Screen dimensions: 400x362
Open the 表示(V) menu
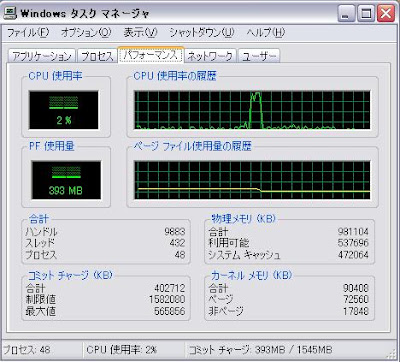coord(140,33)
